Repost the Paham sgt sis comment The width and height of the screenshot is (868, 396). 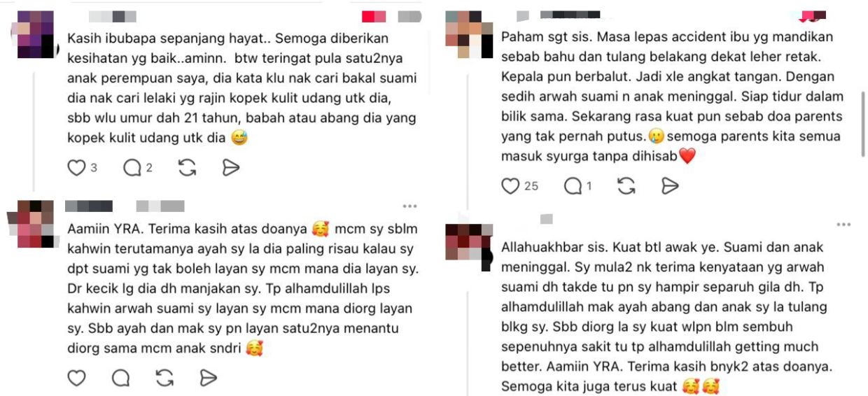pos(626,186)
